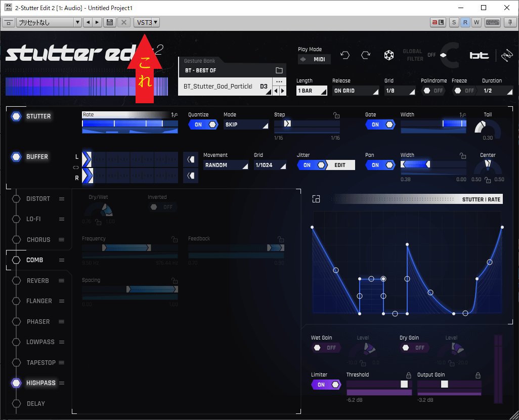This screenshot has width=519, height=420.
Task: Open the Length 1 BAR dropdown
Action: tap(312, 91)
